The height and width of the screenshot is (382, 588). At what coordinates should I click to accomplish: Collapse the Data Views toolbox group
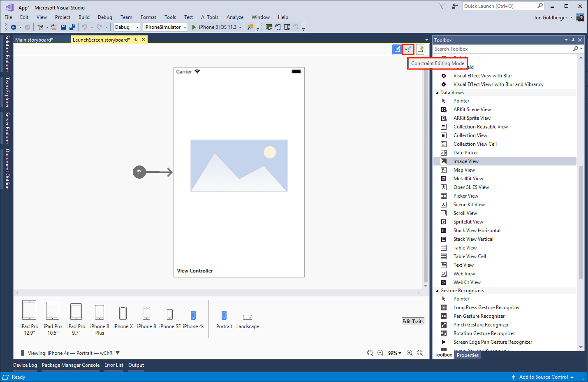click(437, 93)
